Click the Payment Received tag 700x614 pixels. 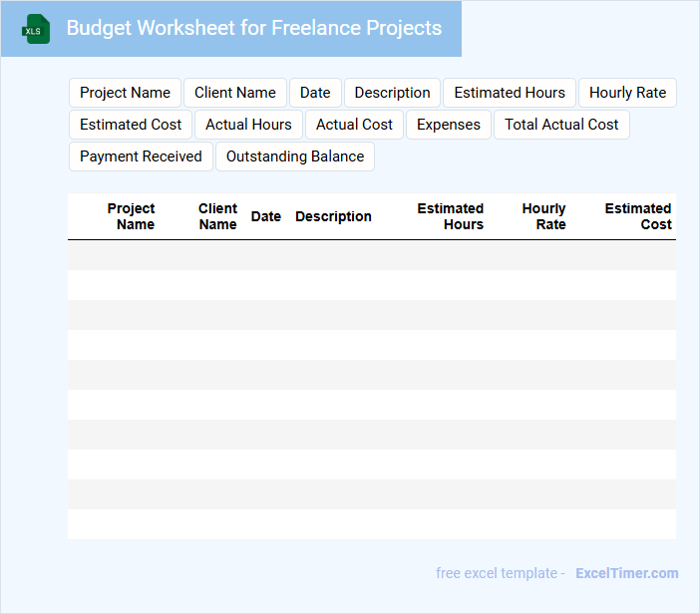point(141,156)
